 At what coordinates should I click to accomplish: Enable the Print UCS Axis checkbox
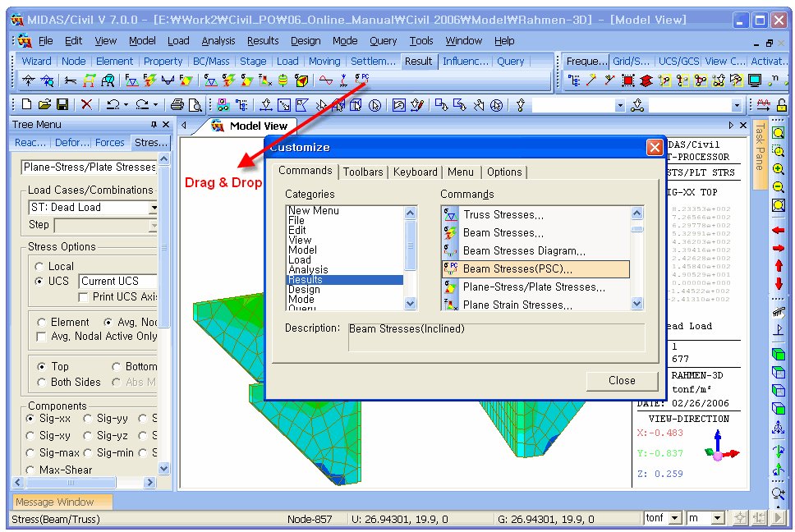84,296
